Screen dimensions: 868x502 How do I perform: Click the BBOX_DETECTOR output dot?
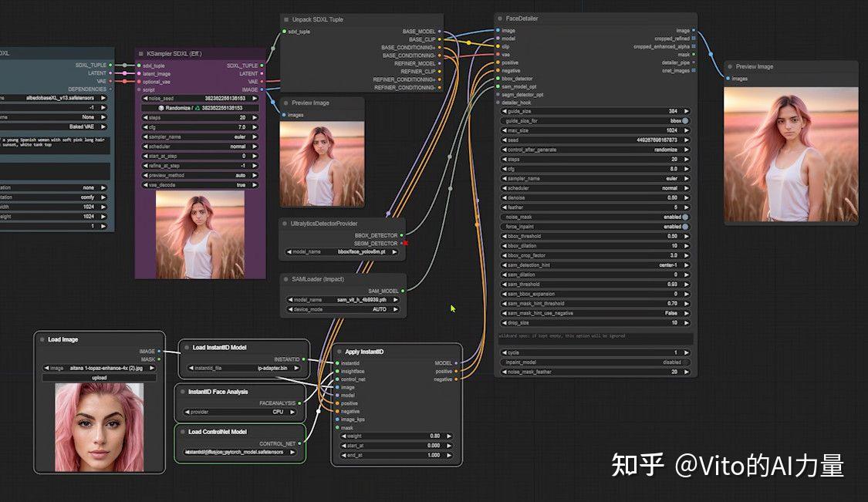pos(400,235)
